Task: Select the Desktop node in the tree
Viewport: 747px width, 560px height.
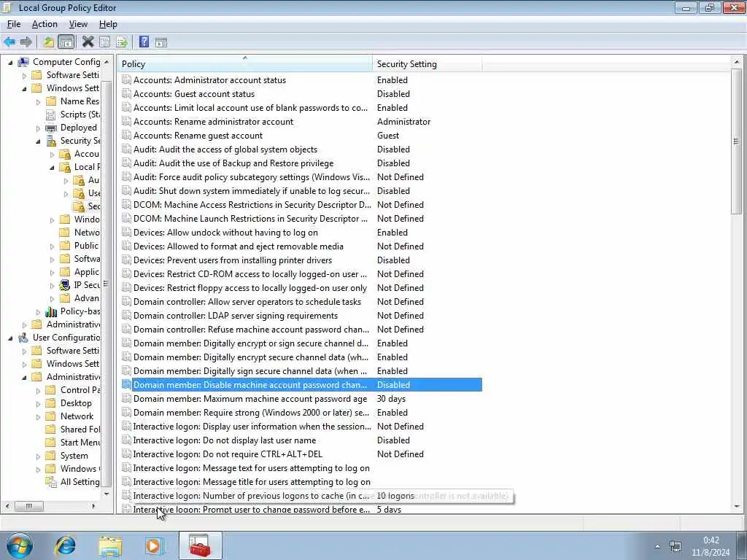Action: coord(76,403)
